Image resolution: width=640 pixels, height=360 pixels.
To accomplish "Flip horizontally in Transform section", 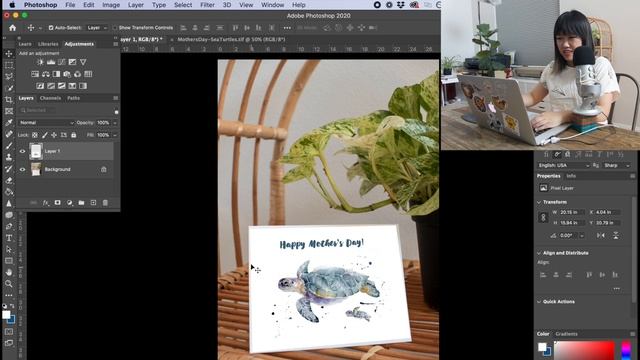I will click(x=601, y=236).
